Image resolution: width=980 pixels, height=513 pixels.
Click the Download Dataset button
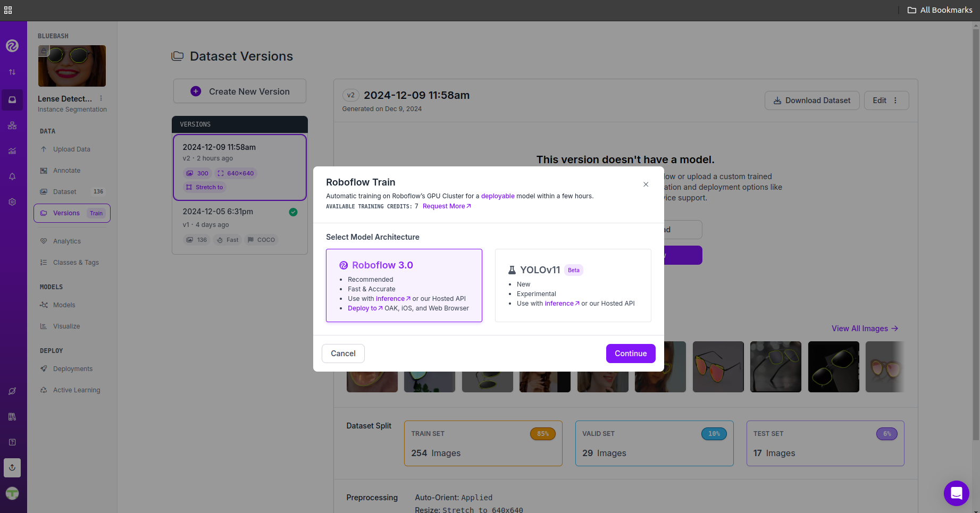812,100
